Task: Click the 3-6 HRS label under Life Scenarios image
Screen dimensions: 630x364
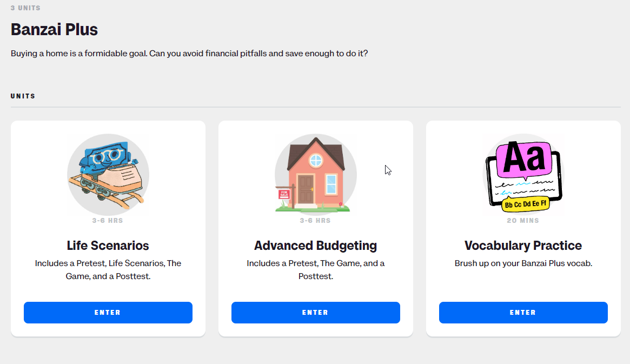Action: tap(108, 221)
